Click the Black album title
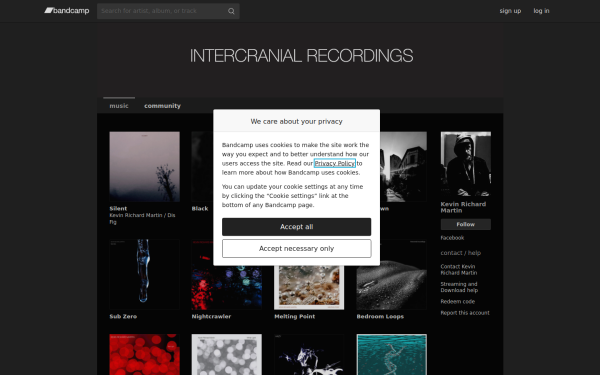This screenshot has width=600, height=375. click(200, 209)
